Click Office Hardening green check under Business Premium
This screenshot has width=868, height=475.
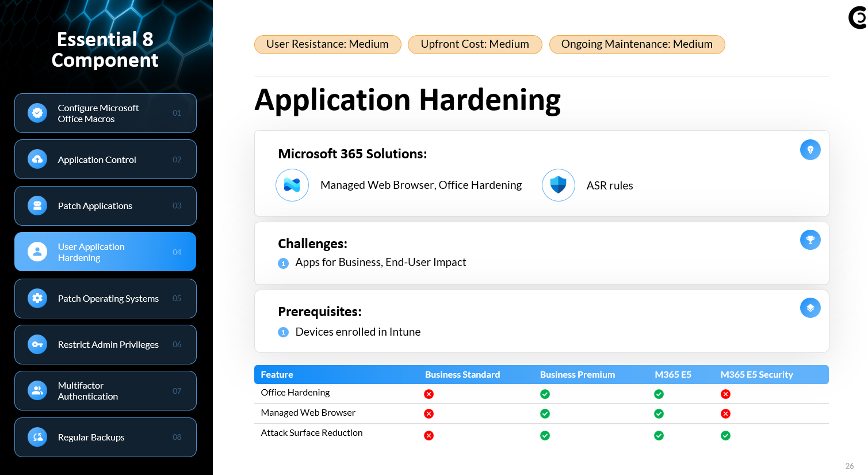[x=545, y=394]
